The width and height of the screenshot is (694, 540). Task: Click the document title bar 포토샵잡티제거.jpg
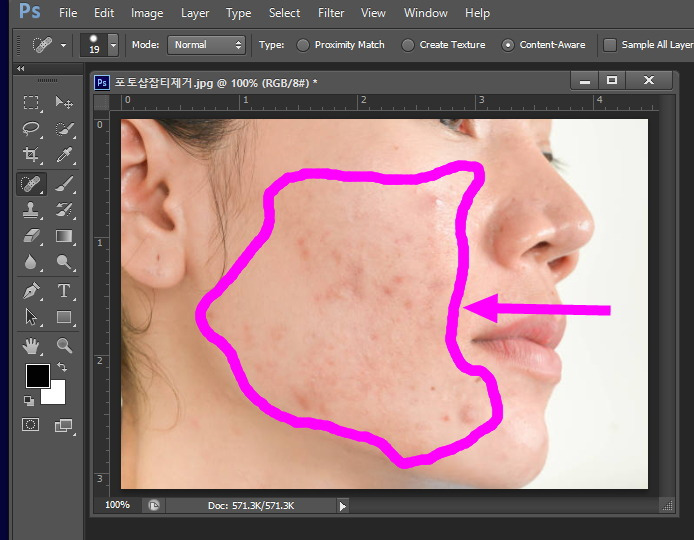216,83
